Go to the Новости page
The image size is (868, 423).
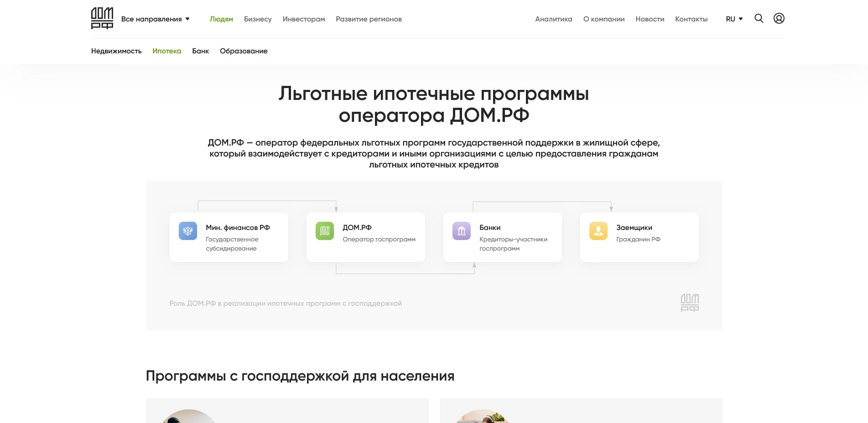tap(650, 19)
